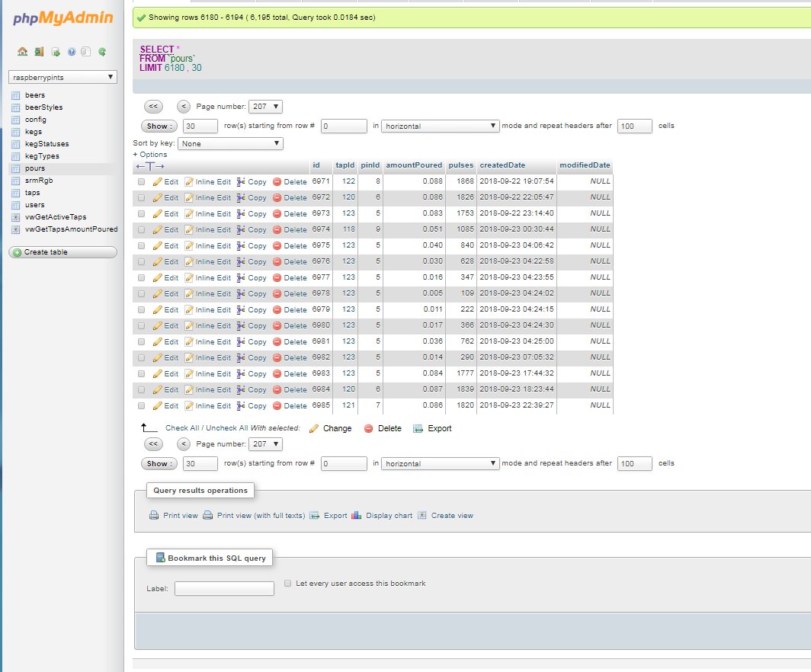Image resolution: width=811 pixels, height=672 pixels.
Task: Click the top starting row number field
Action: 344,126
